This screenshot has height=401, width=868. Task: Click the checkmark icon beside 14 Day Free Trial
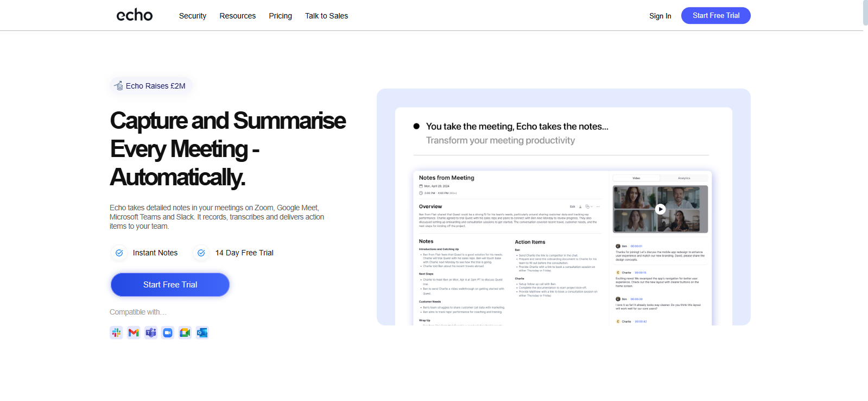pos(201,253)
